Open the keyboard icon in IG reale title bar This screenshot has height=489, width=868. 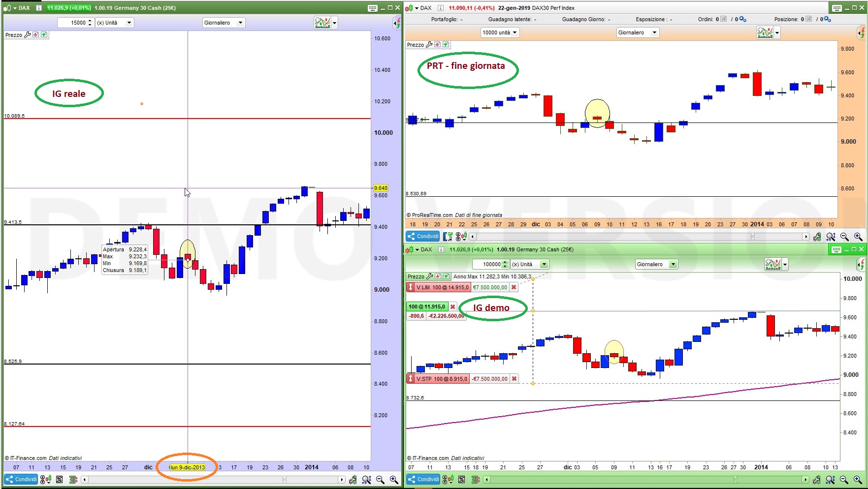373,8
